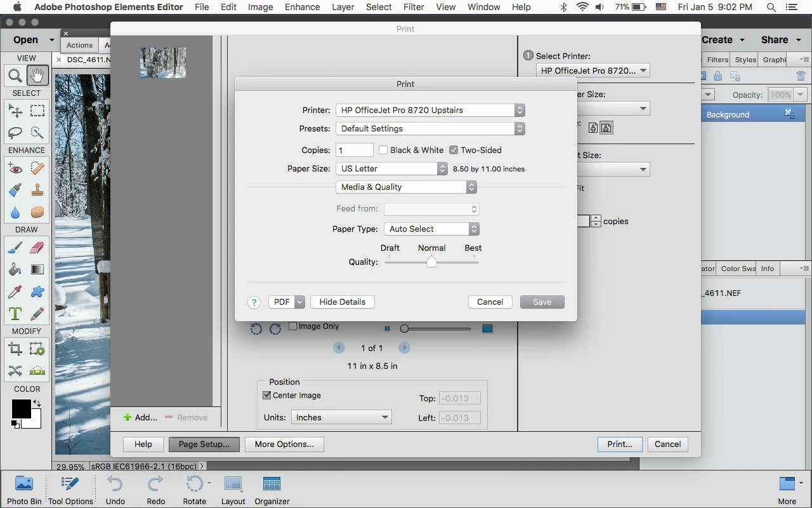Click the Page Setup... button
Viewport: 812px width, 508px height.
pyautogui.click(x=204, y=444)
